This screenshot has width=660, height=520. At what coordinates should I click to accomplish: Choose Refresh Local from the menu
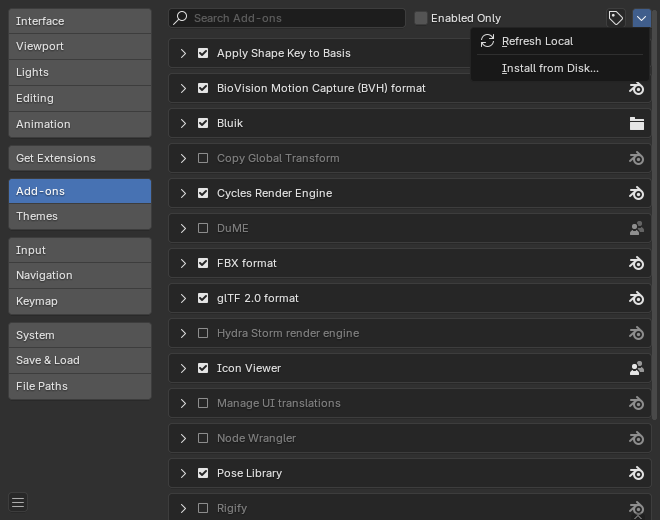(x=560, y=41)
